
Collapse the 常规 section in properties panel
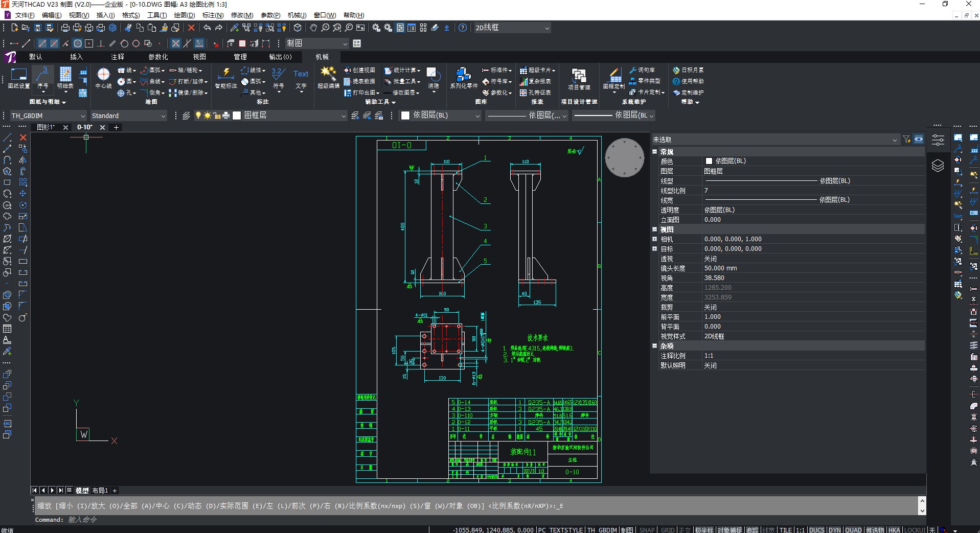coord(654,152)
